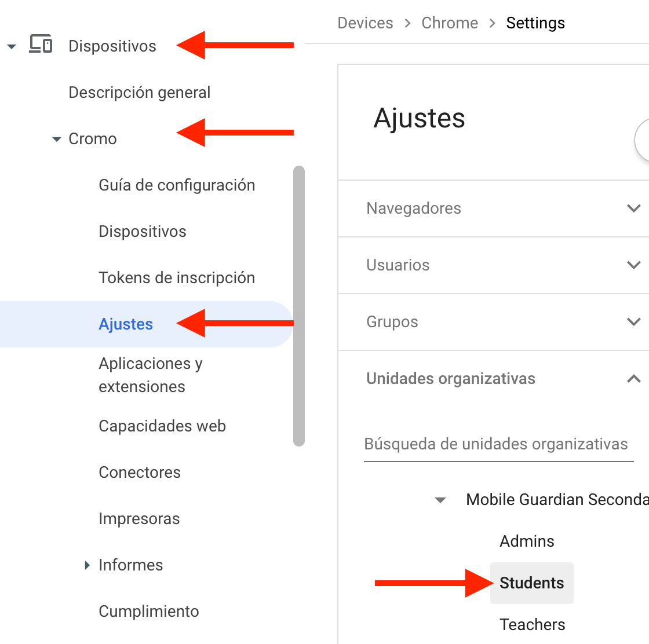The image size is (649, 644).
Task: Collapse the Mobile Guardian organization tree arrow
Action: click(440, 500)
